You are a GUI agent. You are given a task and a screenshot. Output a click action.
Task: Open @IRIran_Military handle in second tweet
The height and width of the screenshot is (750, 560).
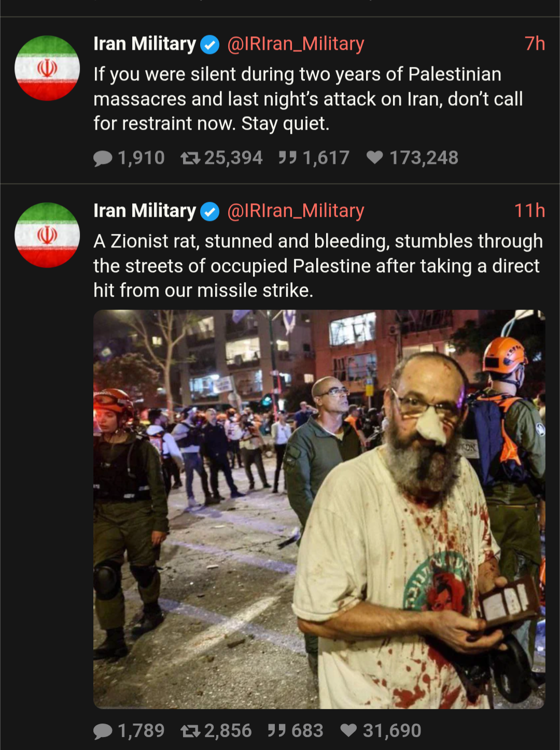click(x=296, y=211)
